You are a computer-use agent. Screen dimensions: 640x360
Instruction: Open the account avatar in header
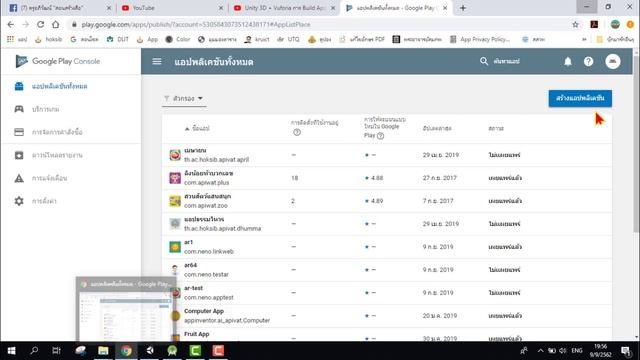pyautogui.click(x=613, y=62)
